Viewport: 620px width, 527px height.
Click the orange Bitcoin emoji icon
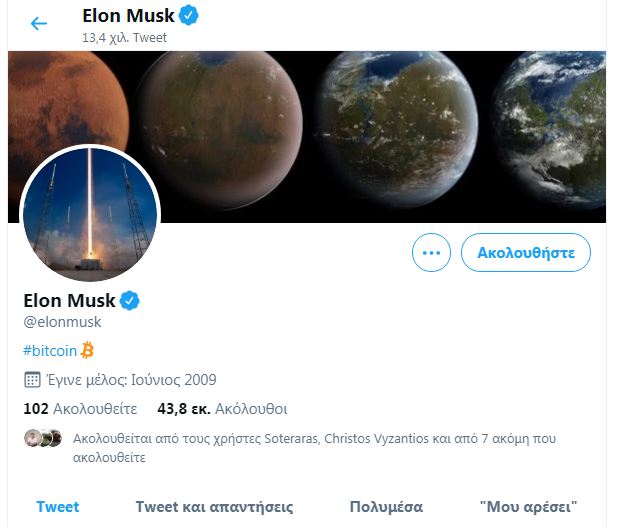click(x=87, y=350)
